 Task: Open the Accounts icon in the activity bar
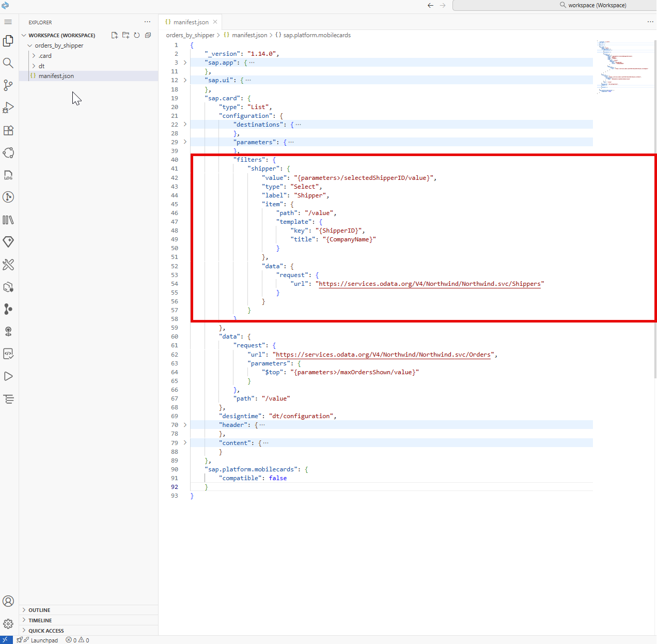(x=8, y=601)
